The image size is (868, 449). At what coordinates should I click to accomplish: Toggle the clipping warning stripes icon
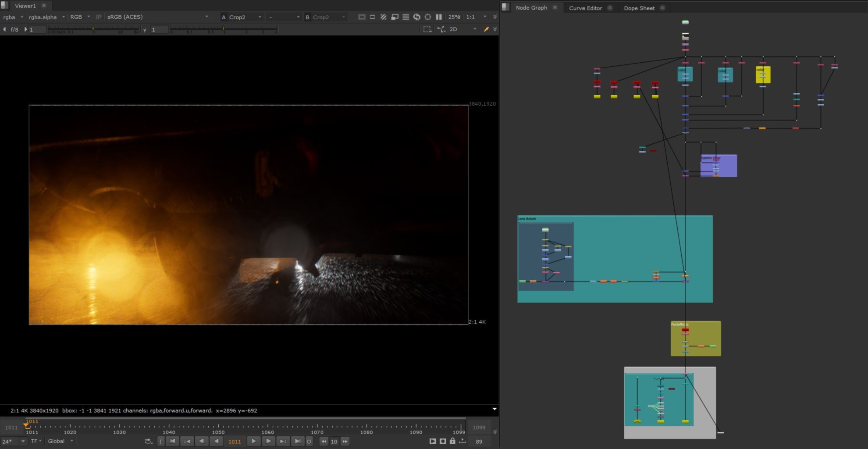(383, 17)
